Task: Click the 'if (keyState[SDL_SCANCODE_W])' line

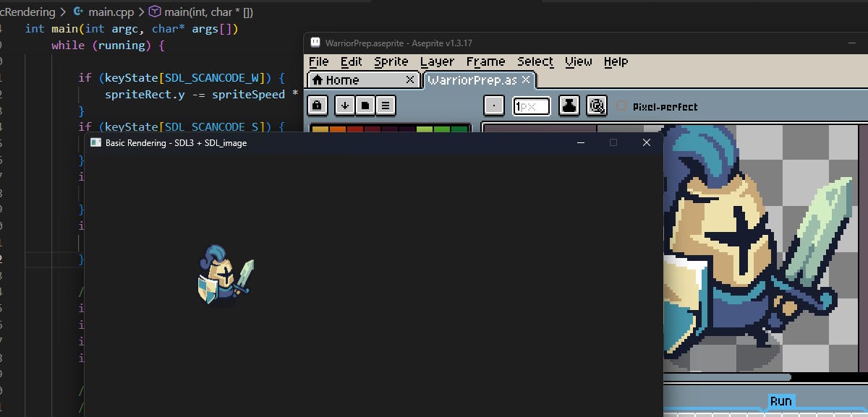Action: pos(182,78)
